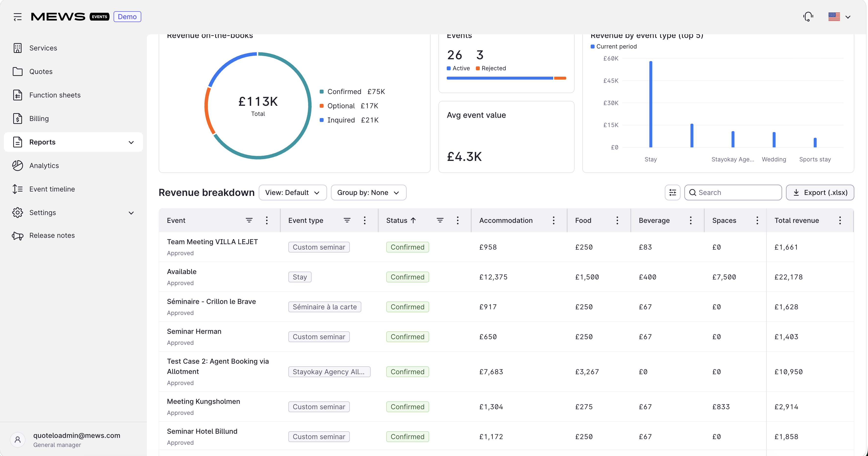Collapse the Reports menu chevron

[131, 142]
